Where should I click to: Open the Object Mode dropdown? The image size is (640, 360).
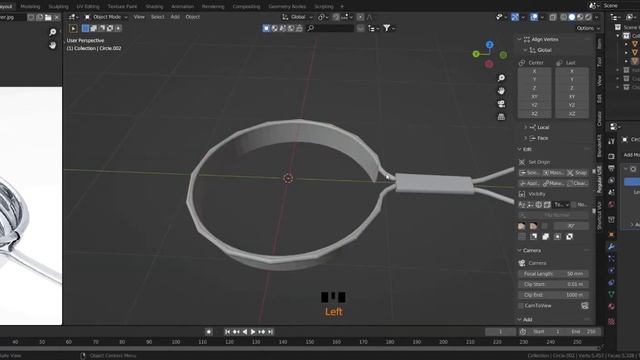click(106, 17)
